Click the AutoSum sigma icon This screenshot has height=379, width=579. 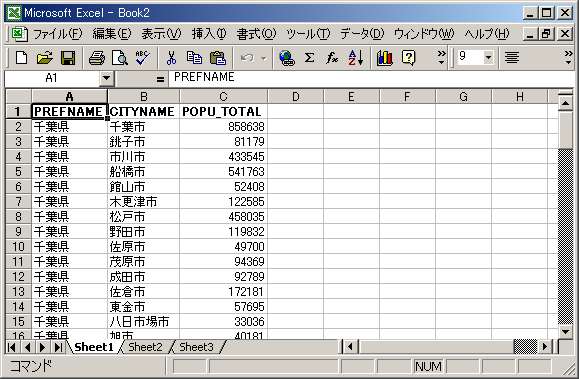tap(309, 58)
